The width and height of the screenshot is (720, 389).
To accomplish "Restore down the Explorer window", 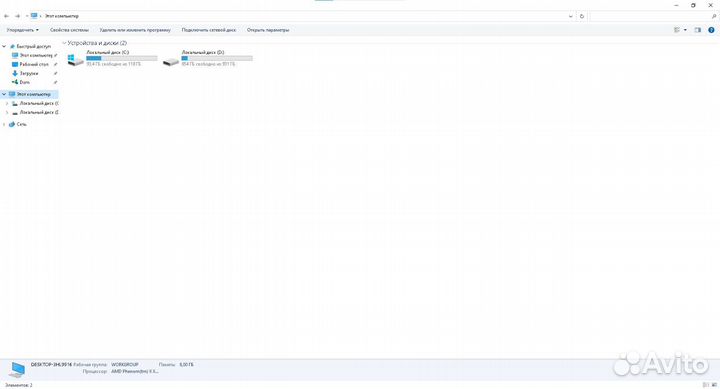I will pyautogui.click(x=693, y=5).
